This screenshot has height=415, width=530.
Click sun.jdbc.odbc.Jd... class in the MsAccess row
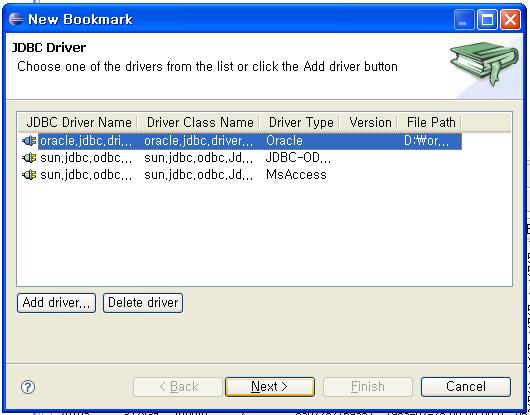pos(198,175)
